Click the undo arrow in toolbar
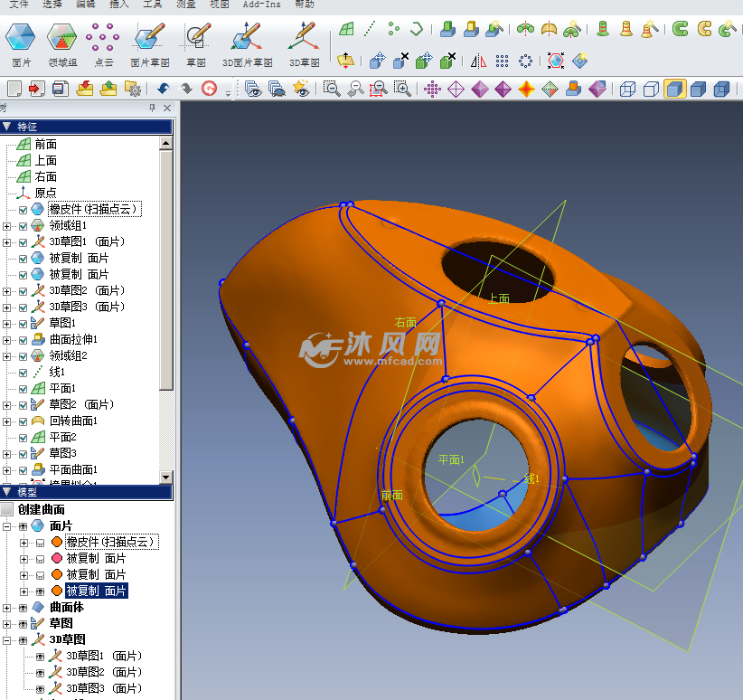This screenshot has width=743, height=700. pos(164,89)
